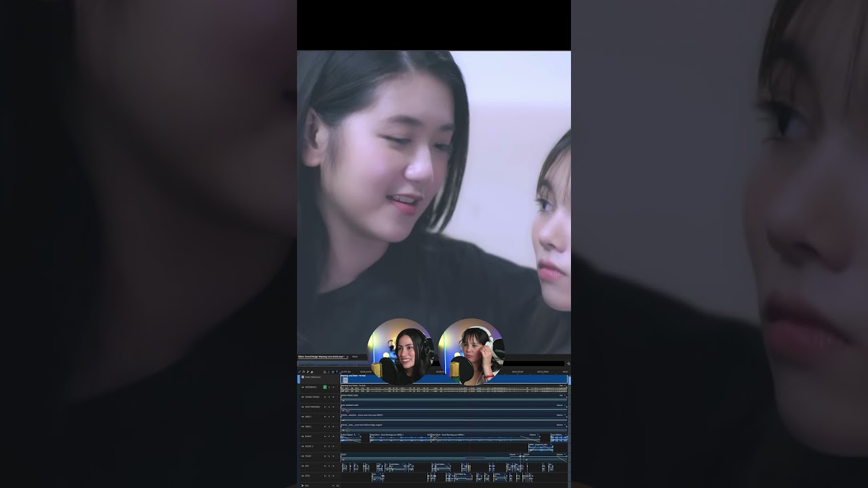Screen dimensions: 868x488
Task: Mute the AMB 2 track
Action: pyautogui.click(x=325, y=426)
